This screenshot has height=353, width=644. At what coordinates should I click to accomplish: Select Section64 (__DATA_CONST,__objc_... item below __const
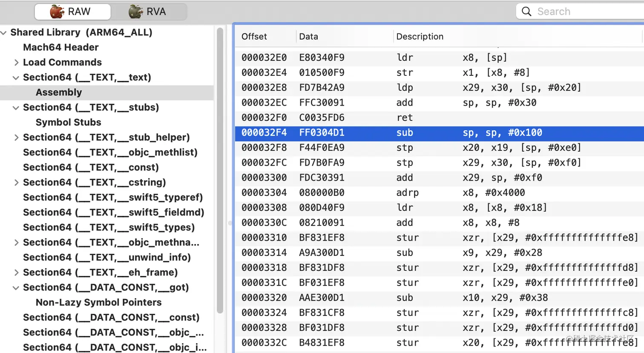click(x=113, y=333)
